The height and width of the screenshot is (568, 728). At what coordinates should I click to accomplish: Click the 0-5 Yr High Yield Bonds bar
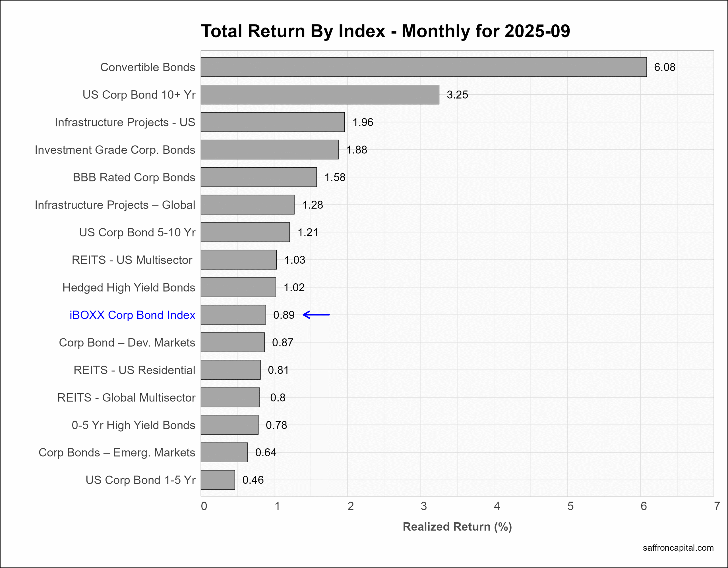[229, 425]
